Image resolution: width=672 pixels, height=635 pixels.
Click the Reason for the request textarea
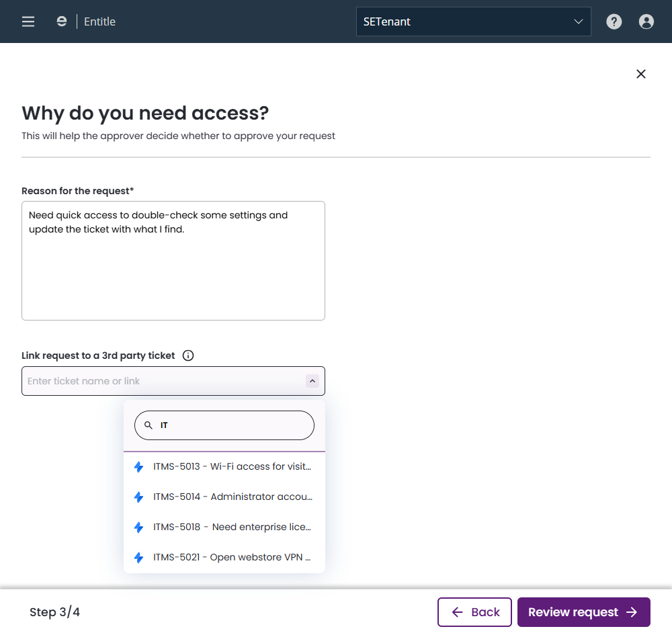point(173,261)
